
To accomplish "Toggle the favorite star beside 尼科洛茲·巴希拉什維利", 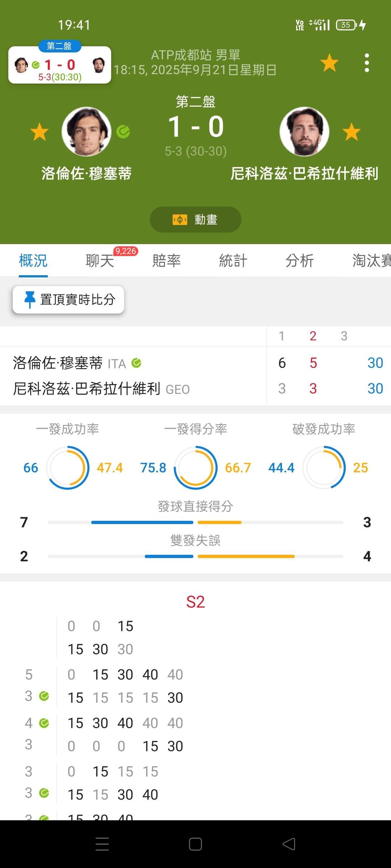I will pos(352,132).
